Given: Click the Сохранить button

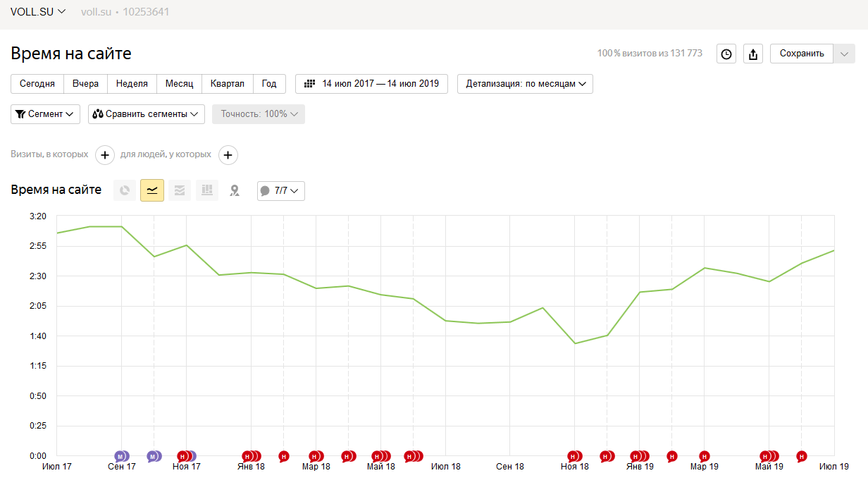Looking at the screenshot, I should 802,54.
